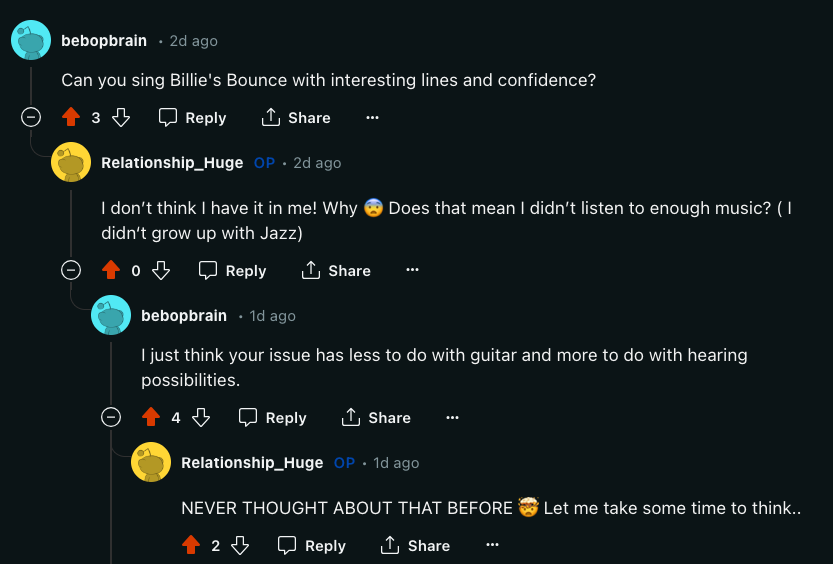The image size is (833, 564).
Task: Share the "hearing possibilities" comment
Action: pyautogui.click(x=376, y=418)
